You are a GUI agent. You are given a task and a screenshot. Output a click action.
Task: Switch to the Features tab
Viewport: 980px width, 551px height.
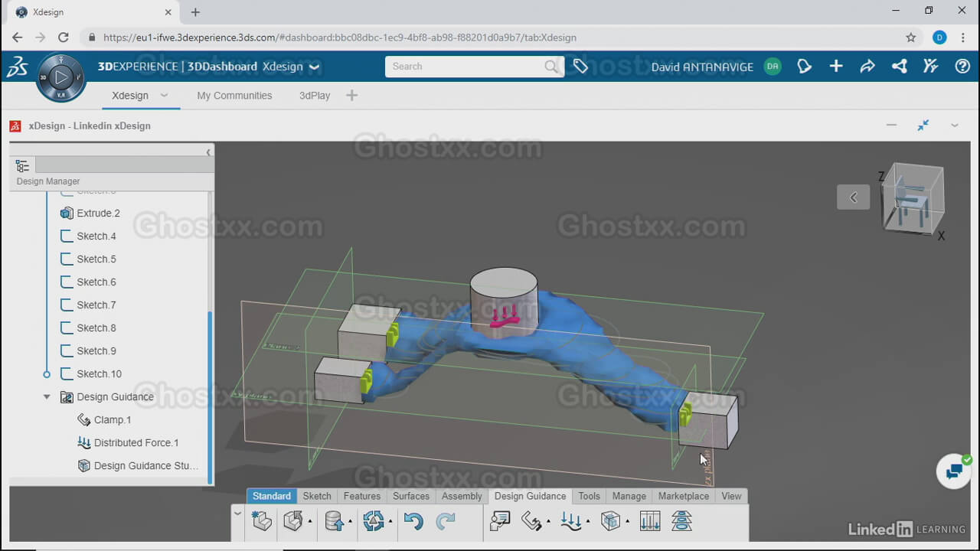pos(362,496)
